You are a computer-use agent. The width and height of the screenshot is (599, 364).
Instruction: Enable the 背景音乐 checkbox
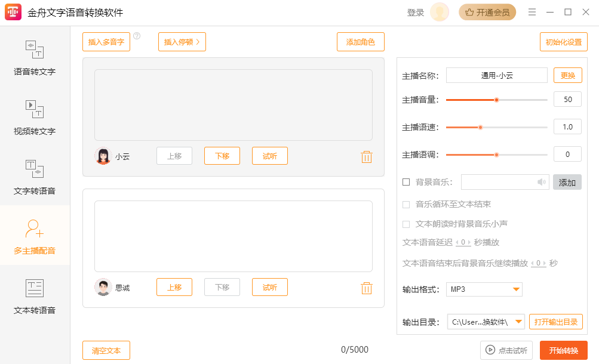point(406,183)
